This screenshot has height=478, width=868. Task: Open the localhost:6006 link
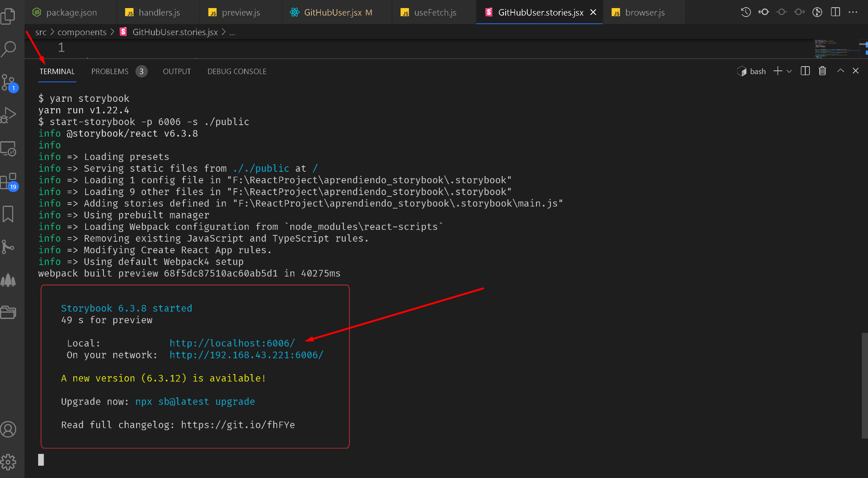point(232,343)
